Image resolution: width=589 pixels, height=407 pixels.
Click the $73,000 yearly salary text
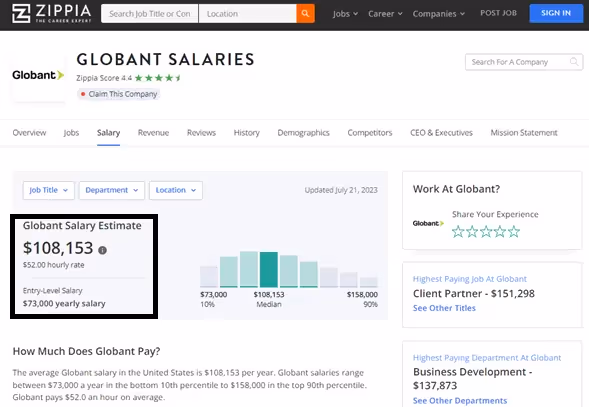64,303
